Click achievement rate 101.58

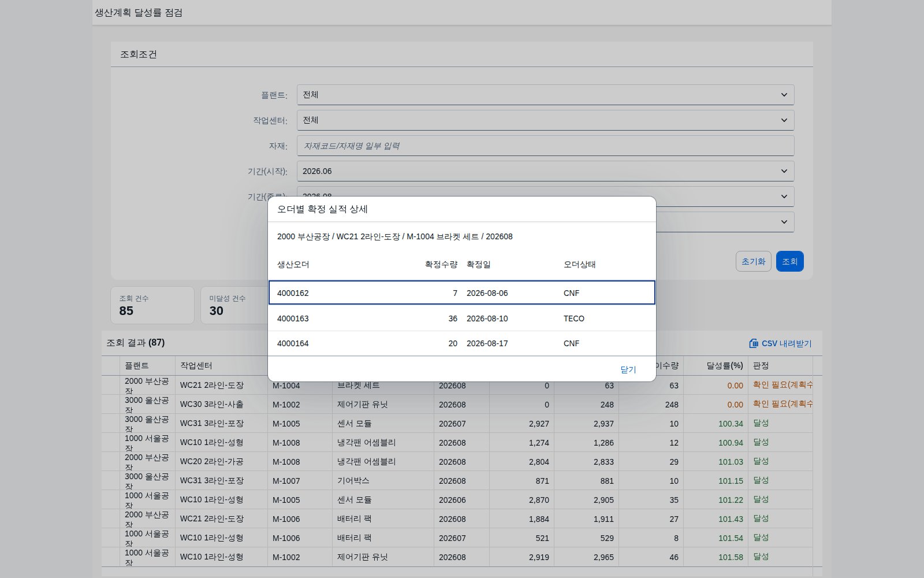(731, 557)
